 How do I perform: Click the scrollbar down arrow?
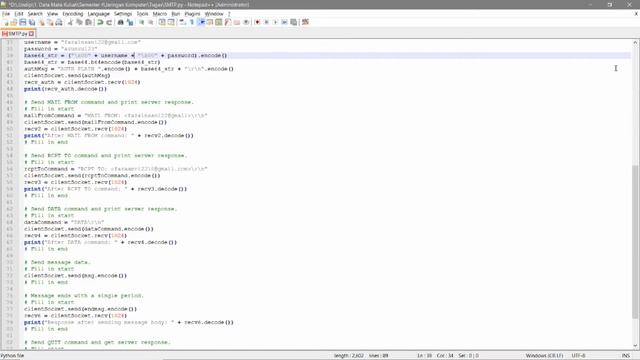click(x=635, y=346)
